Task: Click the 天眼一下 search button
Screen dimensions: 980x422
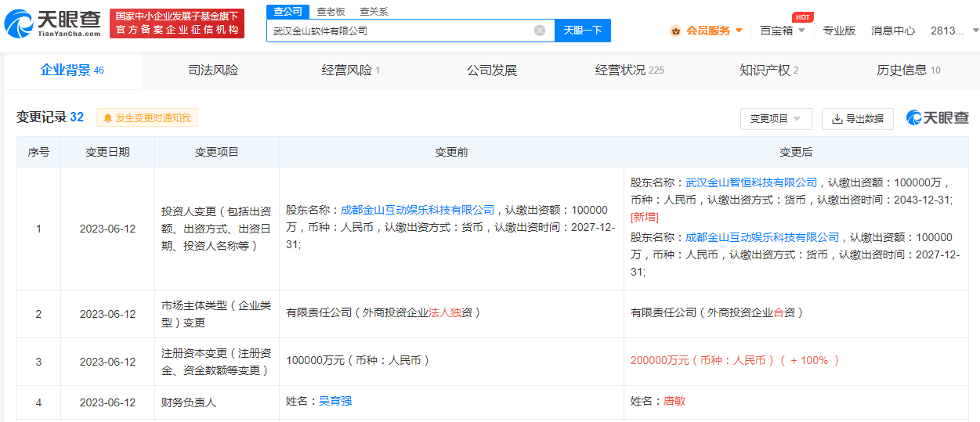Action: tap(583, 31)
